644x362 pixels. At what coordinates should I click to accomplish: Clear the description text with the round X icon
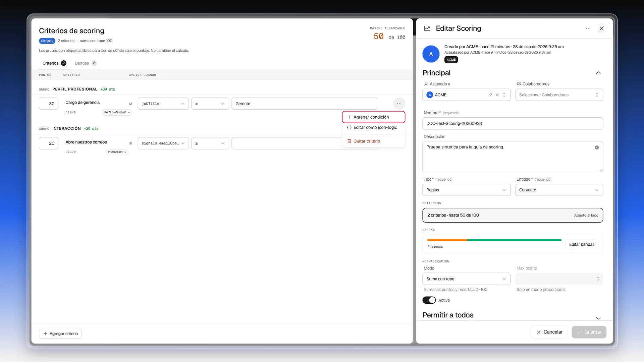[597, 147]
